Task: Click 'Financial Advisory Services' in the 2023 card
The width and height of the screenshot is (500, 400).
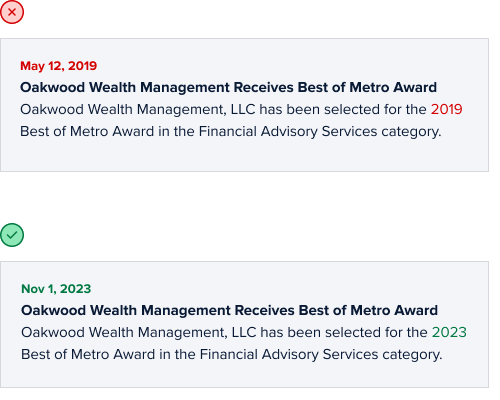Action: click(289, 354)
